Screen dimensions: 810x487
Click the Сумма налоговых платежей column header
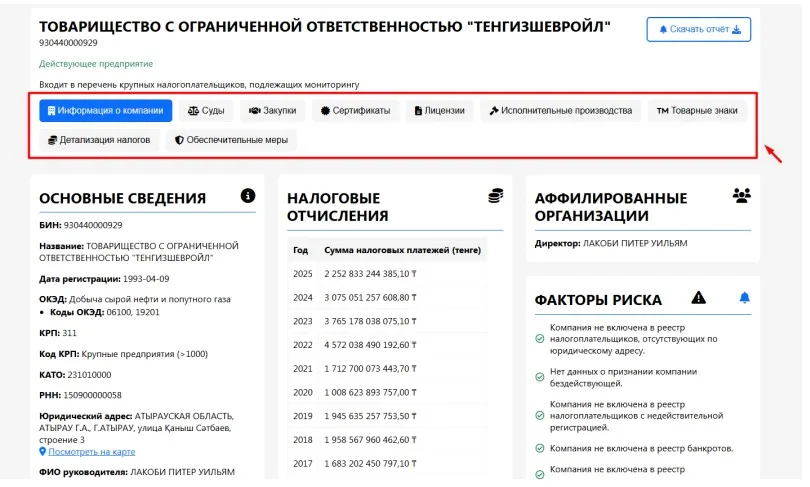[x=402, y=250]
